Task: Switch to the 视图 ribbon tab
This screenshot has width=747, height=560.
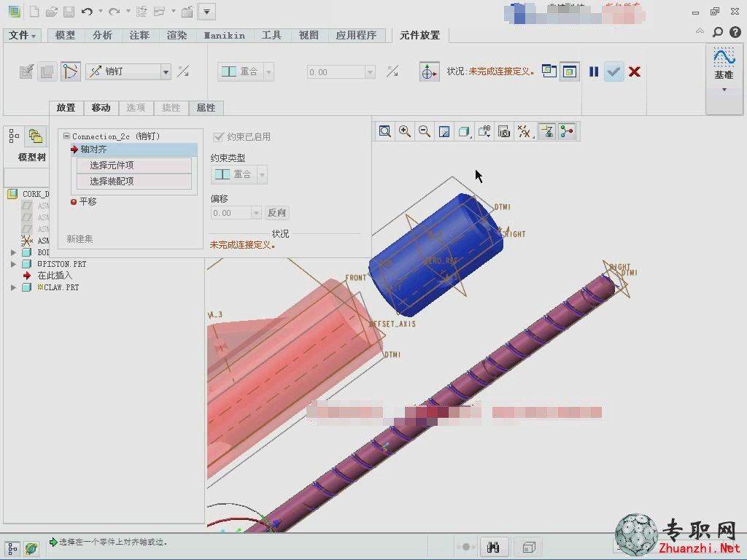Action: click(x=309, y=35)
